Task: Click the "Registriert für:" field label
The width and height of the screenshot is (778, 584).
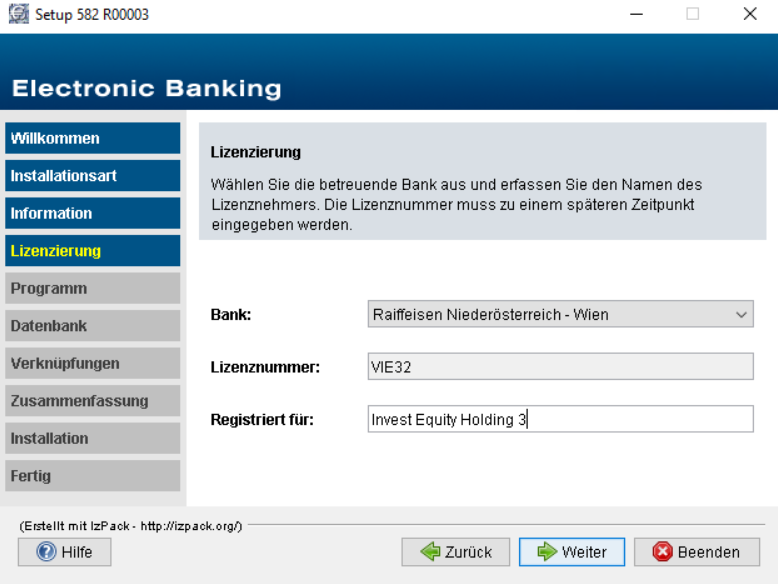Action: click(262, 420)
